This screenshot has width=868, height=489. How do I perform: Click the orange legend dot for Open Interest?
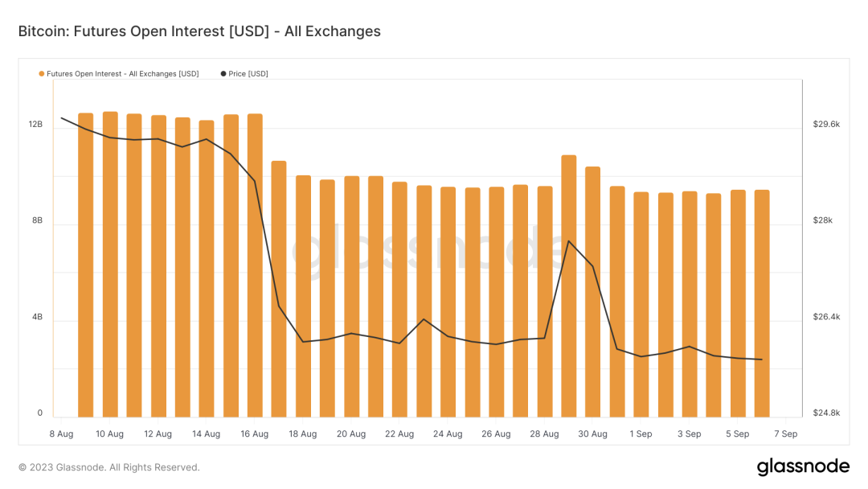(42, 74)
